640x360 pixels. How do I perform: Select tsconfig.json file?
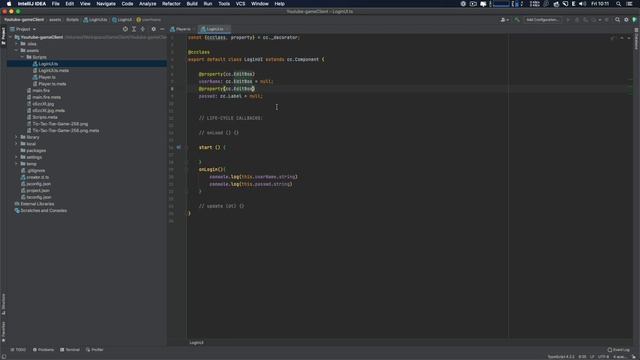tap(39, 197)
